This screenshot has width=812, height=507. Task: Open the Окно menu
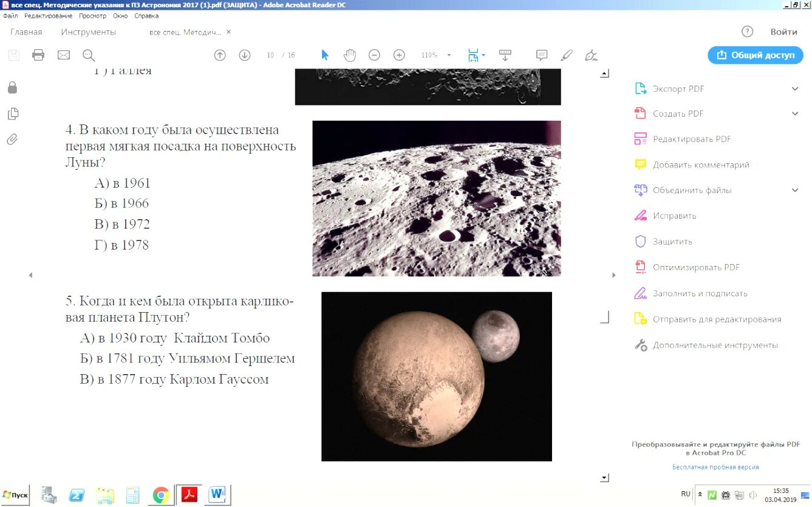coord(120,16)
